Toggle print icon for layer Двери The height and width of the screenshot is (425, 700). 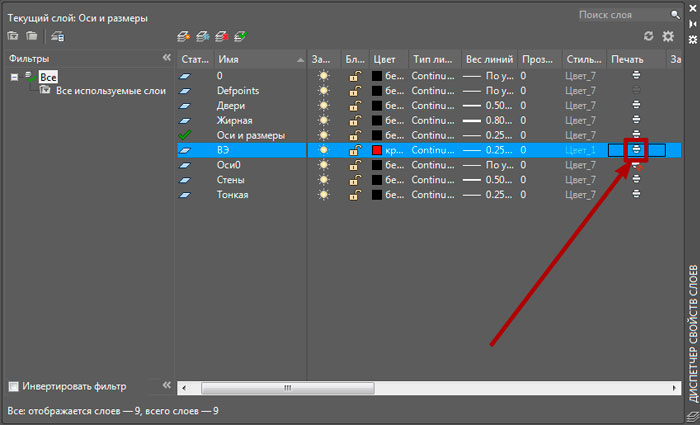636,105
